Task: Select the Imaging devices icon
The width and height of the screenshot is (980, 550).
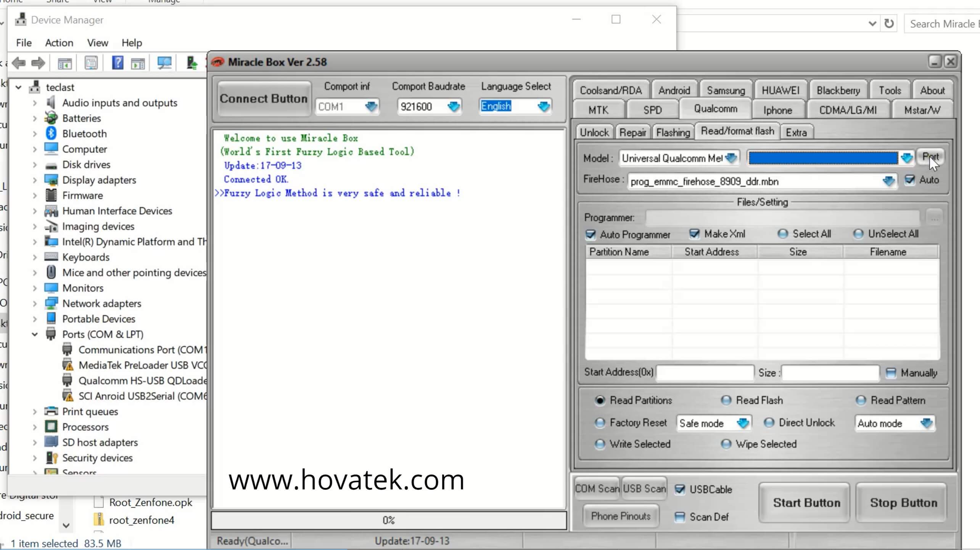Action: (x=51, y=226)
